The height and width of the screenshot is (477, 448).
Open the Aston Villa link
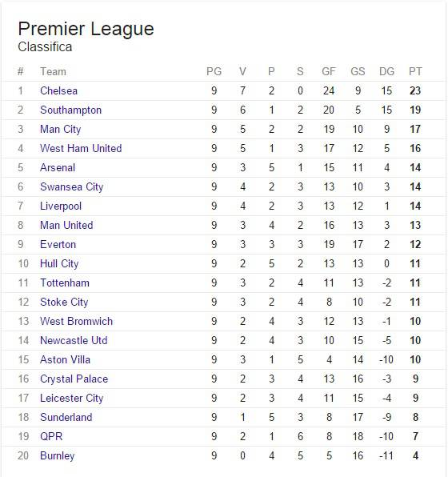[65, 359]
